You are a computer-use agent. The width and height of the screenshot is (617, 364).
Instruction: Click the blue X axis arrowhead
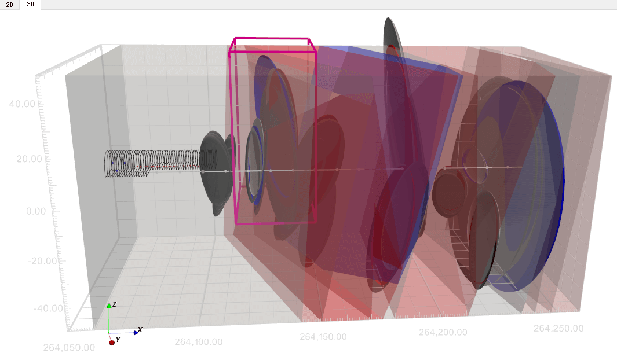tap(136, 332)
